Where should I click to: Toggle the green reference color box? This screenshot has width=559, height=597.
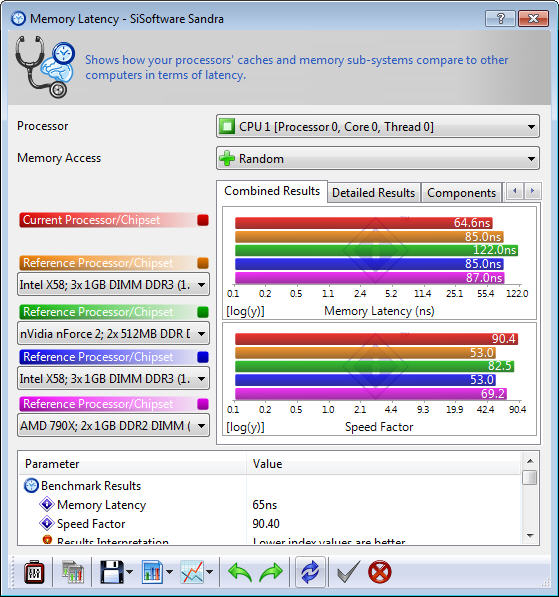pyautogui.click(x=203, y=312)
